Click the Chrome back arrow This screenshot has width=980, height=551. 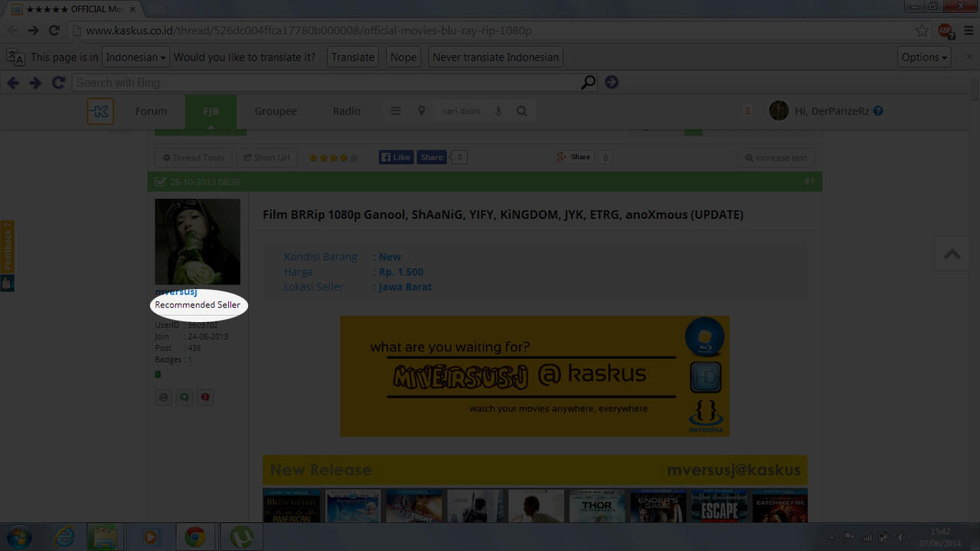[x=12, y=31]
